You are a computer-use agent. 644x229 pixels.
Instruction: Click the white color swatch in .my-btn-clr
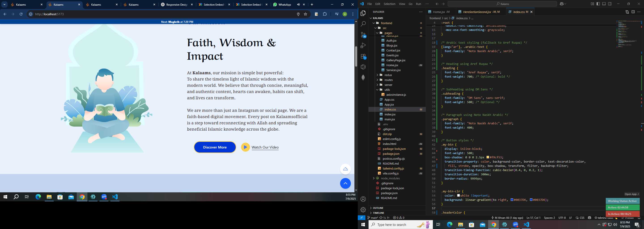tap(458, 195)
